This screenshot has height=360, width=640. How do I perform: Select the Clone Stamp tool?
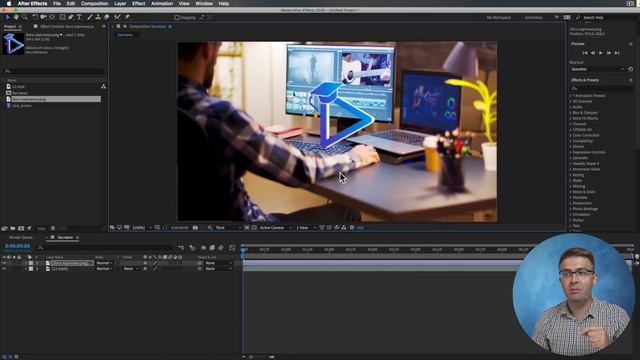click(98, 17)
